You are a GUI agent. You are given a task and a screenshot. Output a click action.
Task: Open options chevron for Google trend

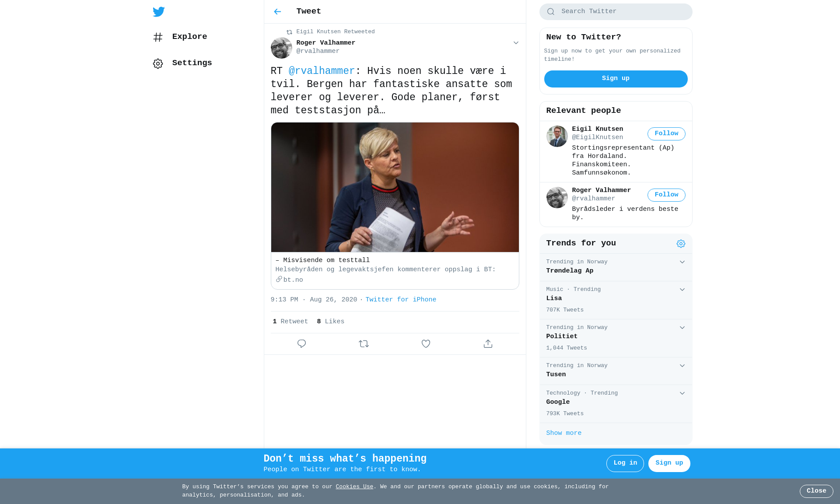pyautogui.click(x=682, y=393)
